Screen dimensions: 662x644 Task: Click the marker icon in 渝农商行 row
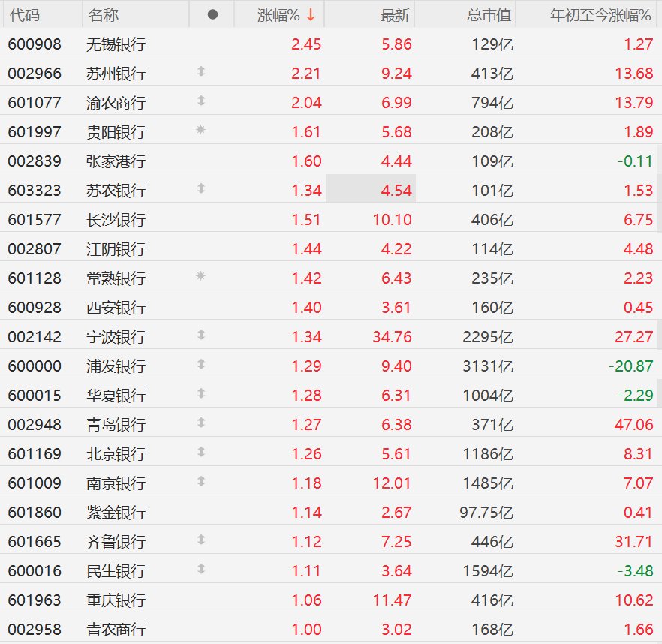point(201,101)
